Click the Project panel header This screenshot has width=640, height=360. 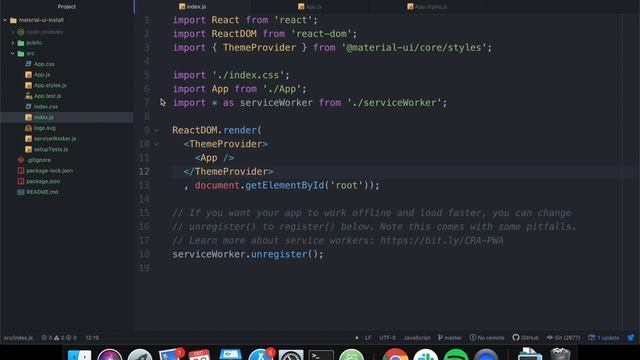[x=67, y=7]
